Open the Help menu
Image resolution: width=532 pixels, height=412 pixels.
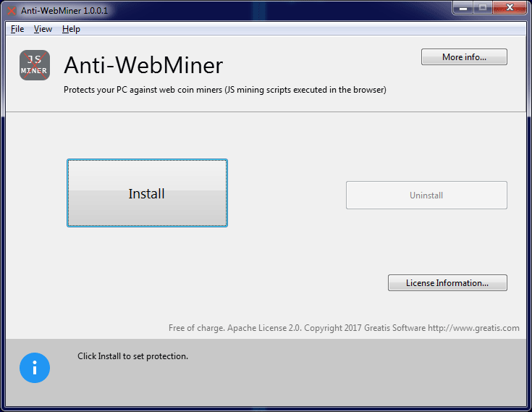pyautogui.click(x=71, y=29)
